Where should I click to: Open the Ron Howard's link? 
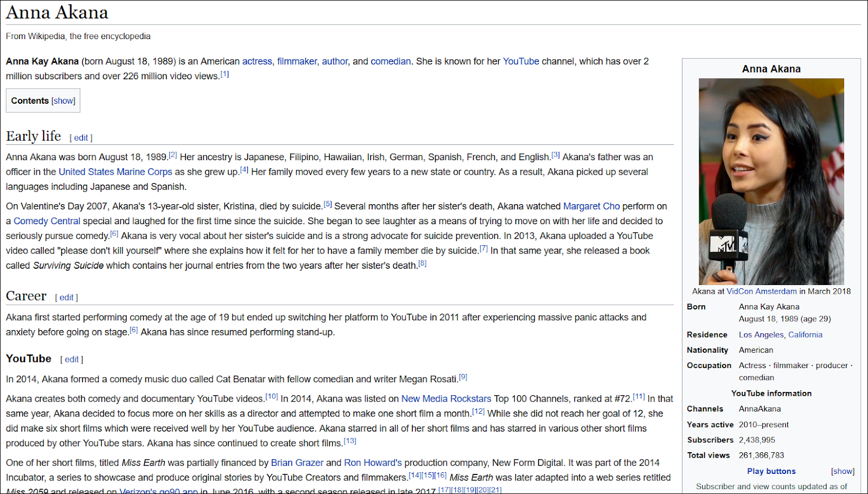coord(373,463)
